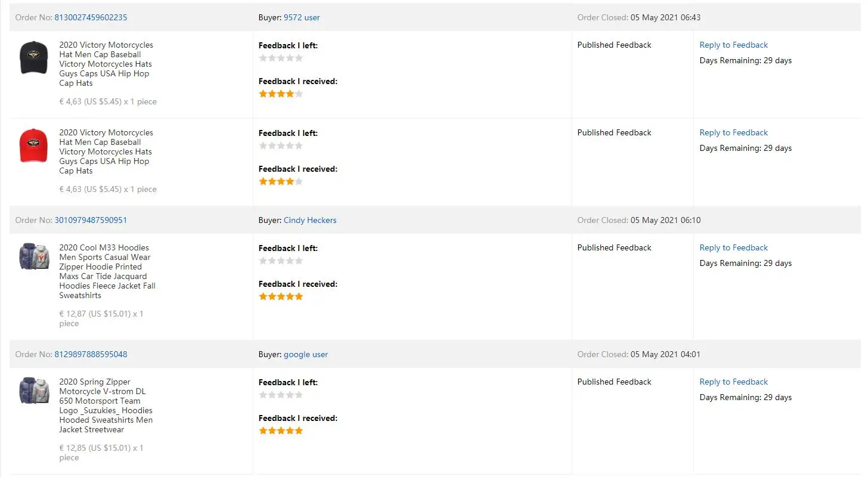Click the Cool M33 Hoodies product image

click(34, 256)
